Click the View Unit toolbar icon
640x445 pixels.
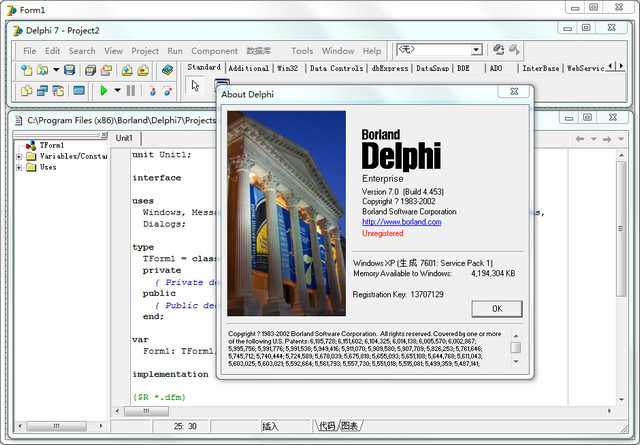coord(27,91)
